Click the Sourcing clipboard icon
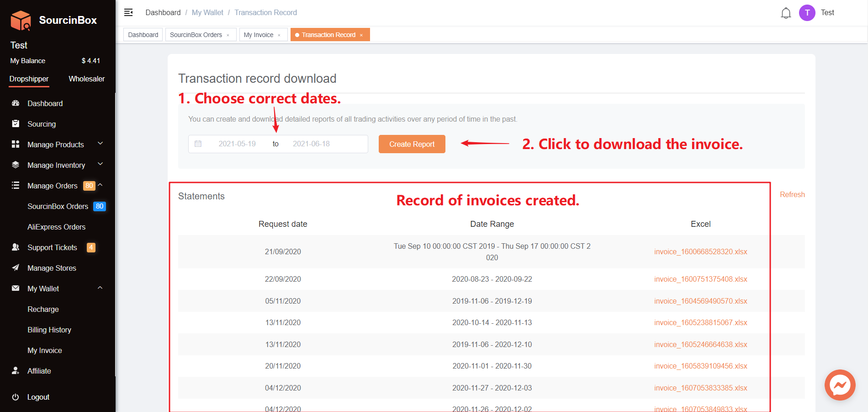This screenshot has height=412, width=868. 16,123
